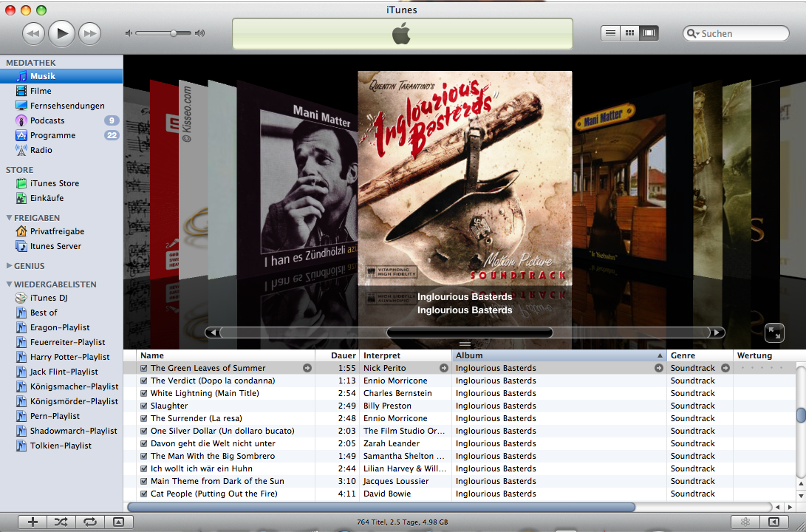Click the Cover Flow scroll right arrow
Viewport: 806px width, 532px height.
pos(717,332)
